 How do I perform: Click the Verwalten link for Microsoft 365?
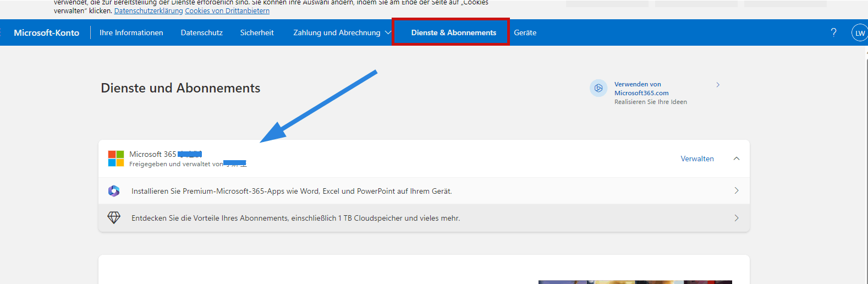click(x=697, y=159)
